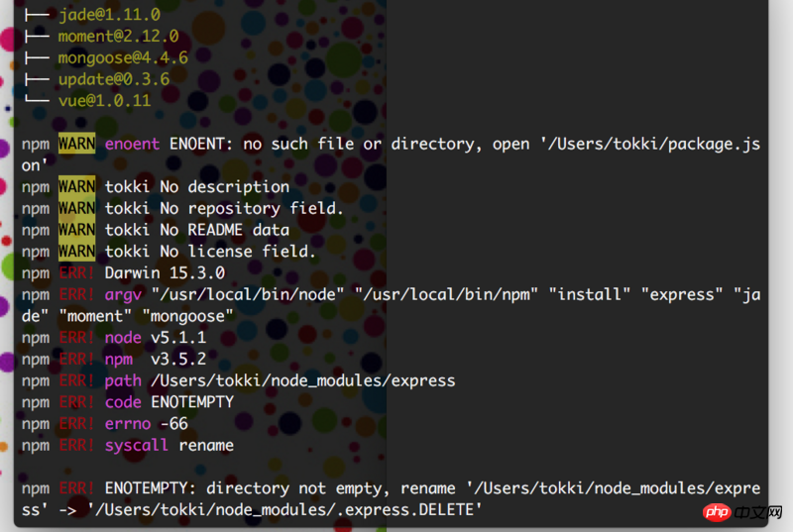
Task: Click the pink 'argv' keyword
Action: tap(123, 294)
